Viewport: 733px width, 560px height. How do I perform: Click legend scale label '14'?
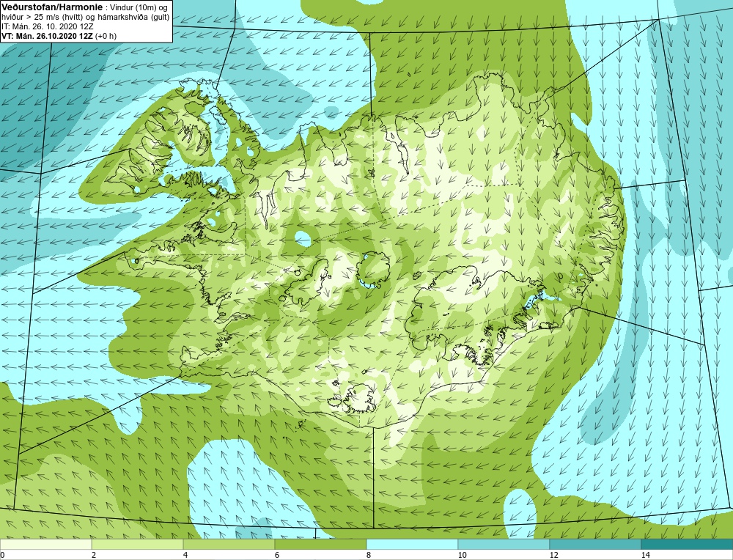(x=645, y=555)
